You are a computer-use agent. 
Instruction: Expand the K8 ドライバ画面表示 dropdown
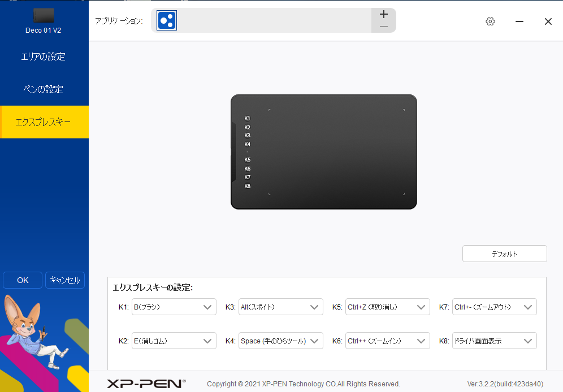click(495, 341)
